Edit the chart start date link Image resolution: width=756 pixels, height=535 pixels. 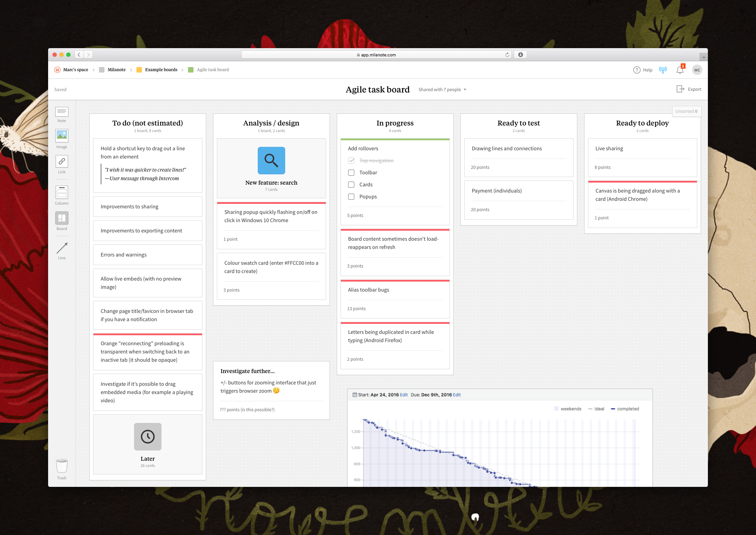point(404,395)
